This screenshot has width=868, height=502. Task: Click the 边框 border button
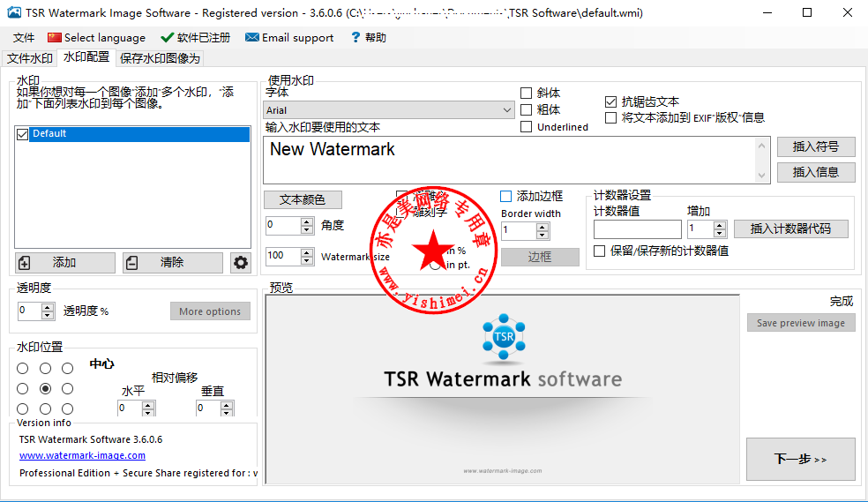click(x=540, y=257)
